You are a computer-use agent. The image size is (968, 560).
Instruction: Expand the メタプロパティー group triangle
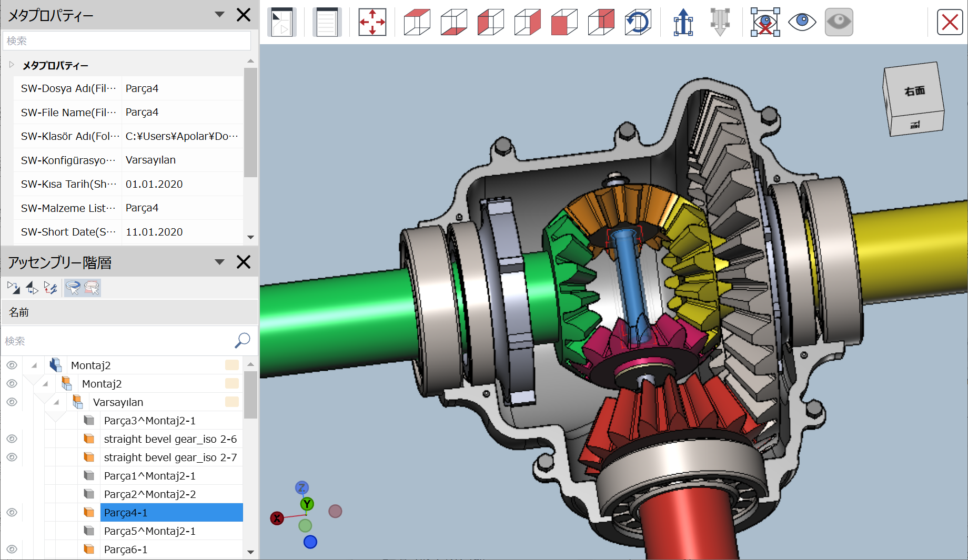[12, 65]
